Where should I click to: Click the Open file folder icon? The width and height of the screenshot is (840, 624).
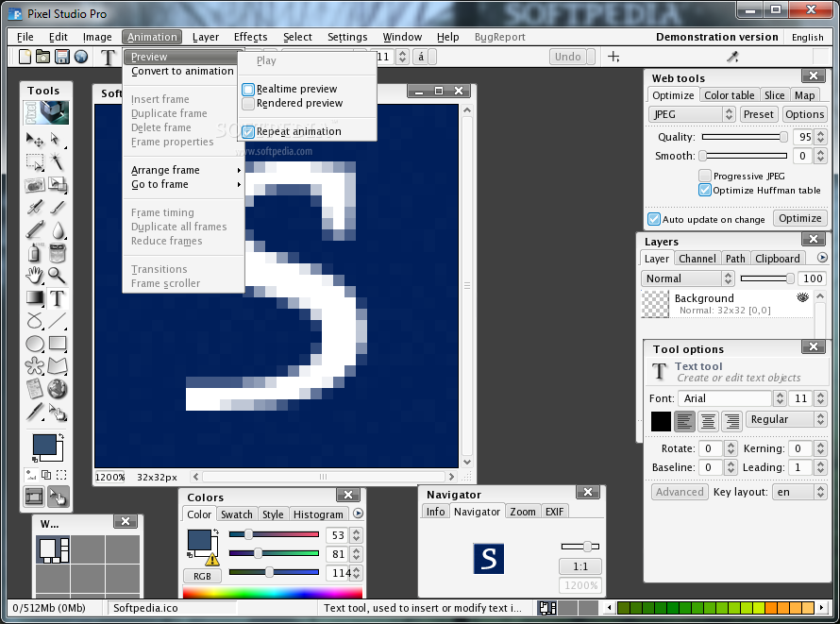pyautogui.click(x=42, y=57)
